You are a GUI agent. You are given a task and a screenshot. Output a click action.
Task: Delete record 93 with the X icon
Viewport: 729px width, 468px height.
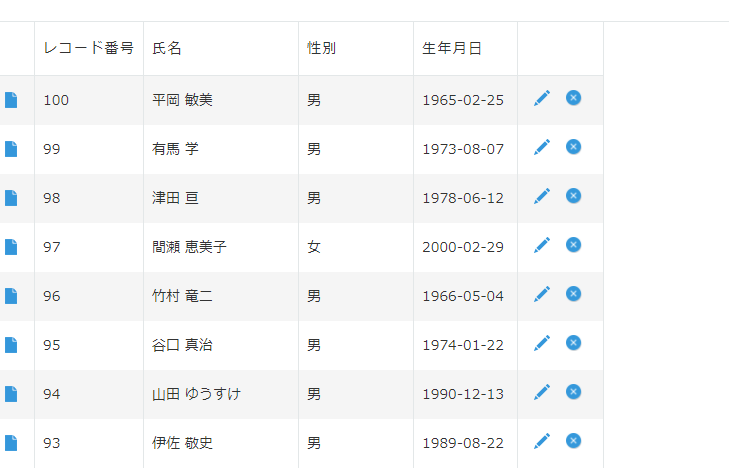(x=573, y=441)
